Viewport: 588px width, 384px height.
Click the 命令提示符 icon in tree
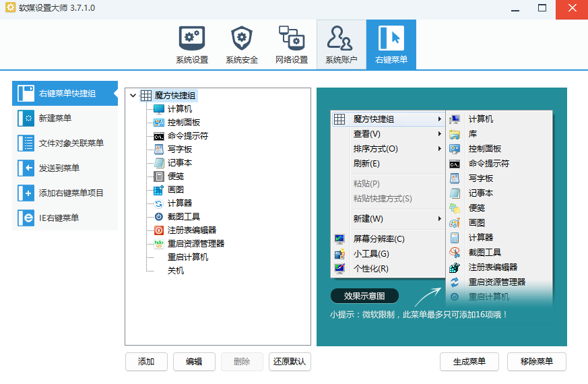click(159, 136)
